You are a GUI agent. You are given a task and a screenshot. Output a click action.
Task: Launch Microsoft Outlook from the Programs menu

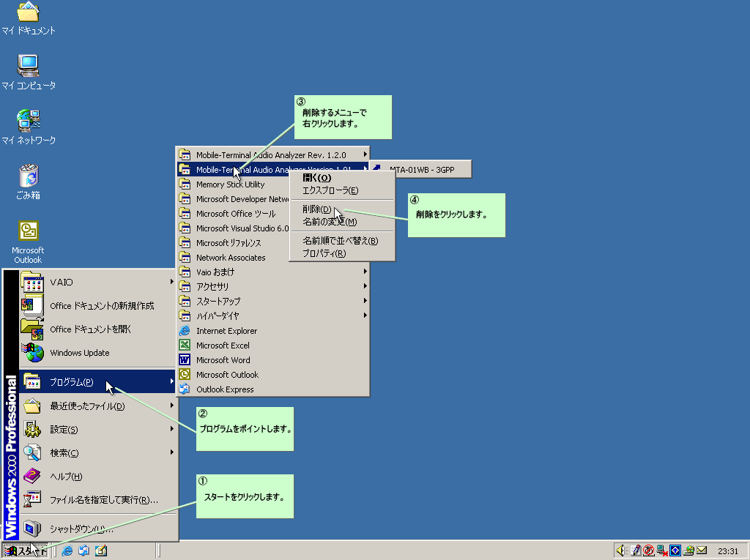pos(273,375)
